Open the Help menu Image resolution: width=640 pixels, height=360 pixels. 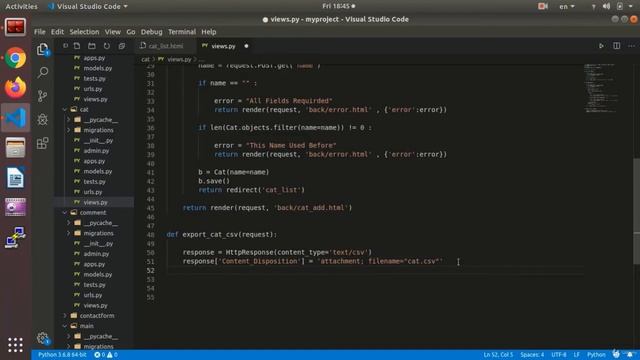coord(209,32)
